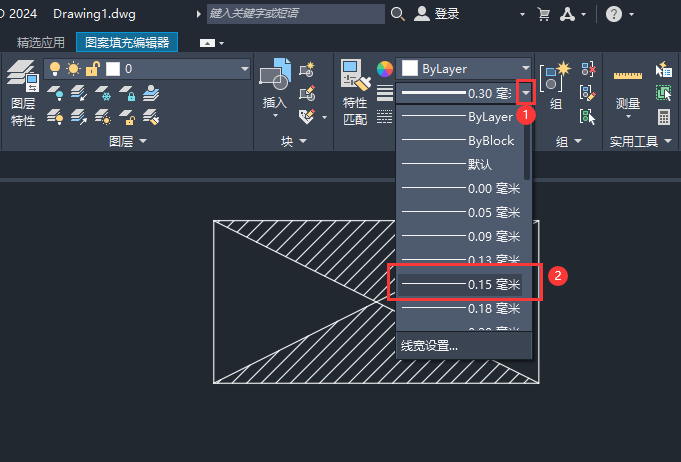Open the arrow beside the Edit Attributes icon

pos(324,117)
